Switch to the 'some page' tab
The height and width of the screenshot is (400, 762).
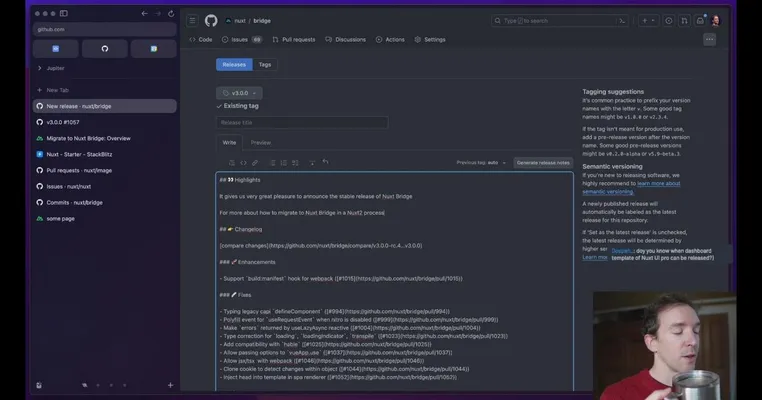(x=104, y=218)
